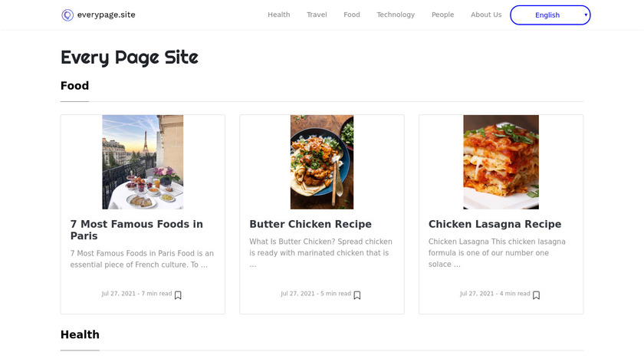Read the 7 Most Famous Foods in Paris article
The height and width of the screenshot is (362, 644).
coord(136,229)
